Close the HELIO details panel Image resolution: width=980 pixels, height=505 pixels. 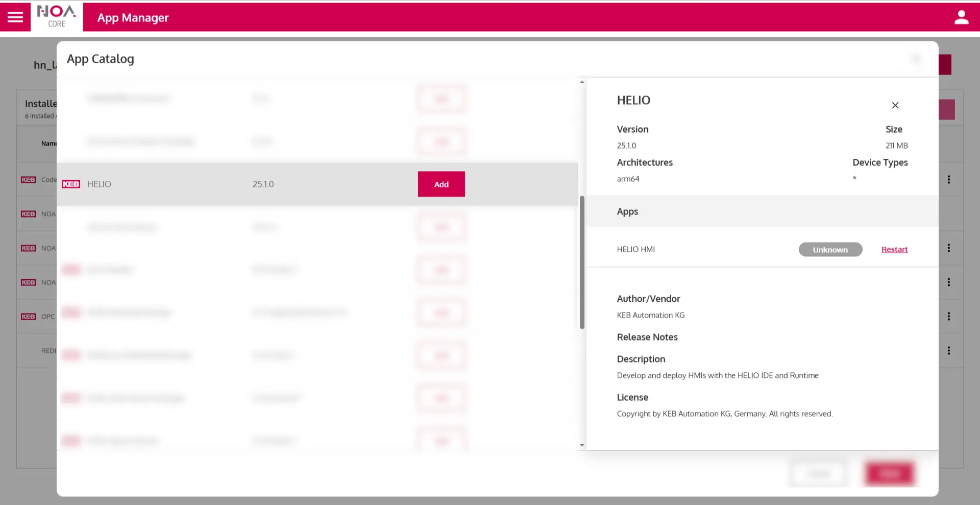point(895,105)
